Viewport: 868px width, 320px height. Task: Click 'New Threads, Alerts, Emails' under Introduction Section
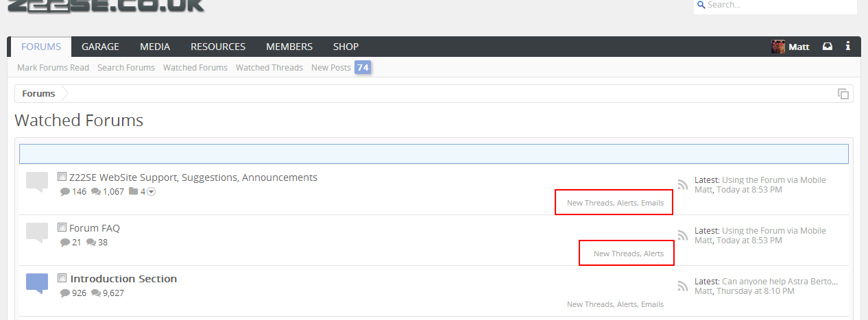point(615,304)
